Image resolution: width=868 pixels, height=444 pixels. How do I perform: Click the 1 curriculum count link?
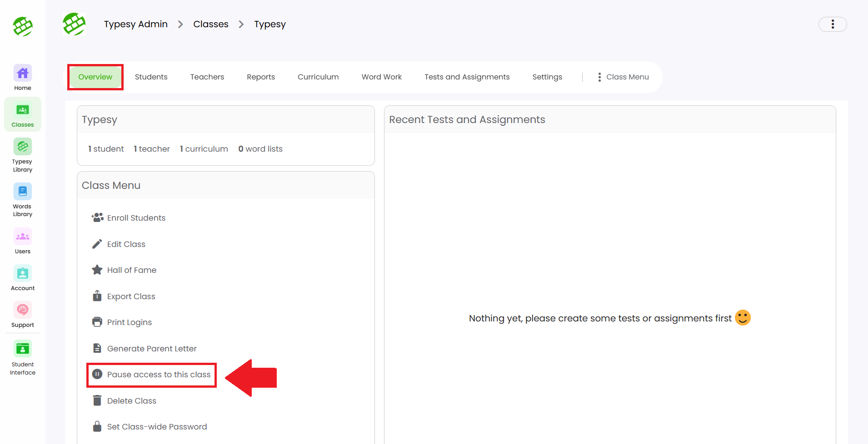(x=204, y=149)
